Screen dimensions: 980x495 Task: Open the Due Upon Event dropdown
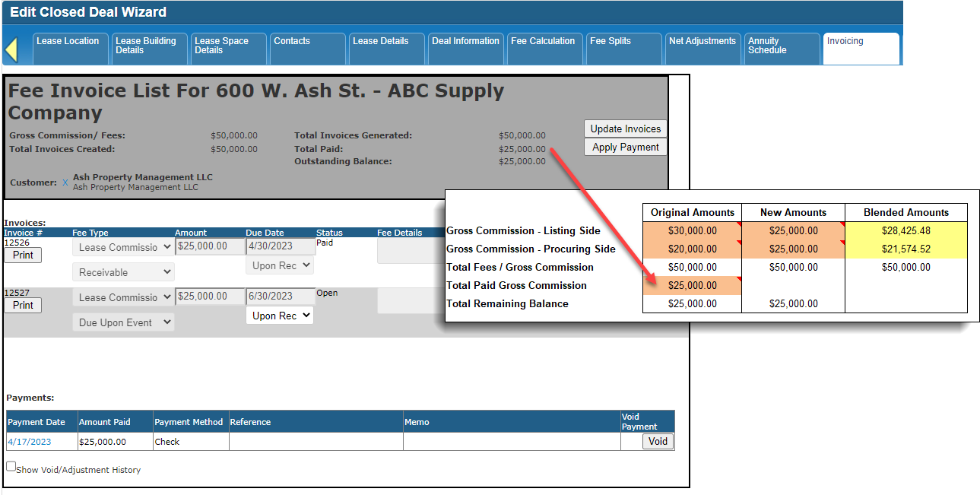tap(123, 322)
